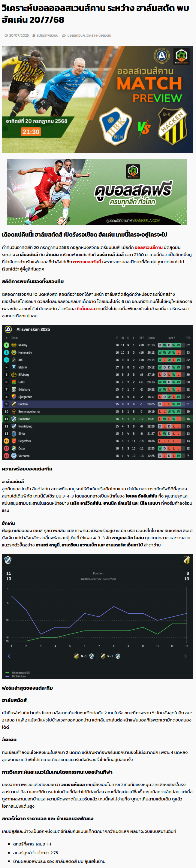Open the Match Preview banner image
This screenshot has height=868, width=196.
(x=97, y=99)
